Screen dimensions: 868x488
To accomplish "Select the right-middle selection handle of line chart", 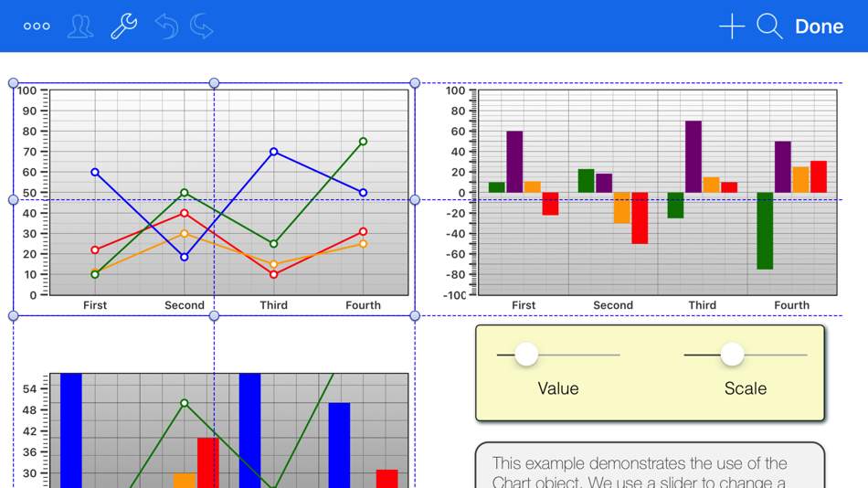I will click(415, 200).
